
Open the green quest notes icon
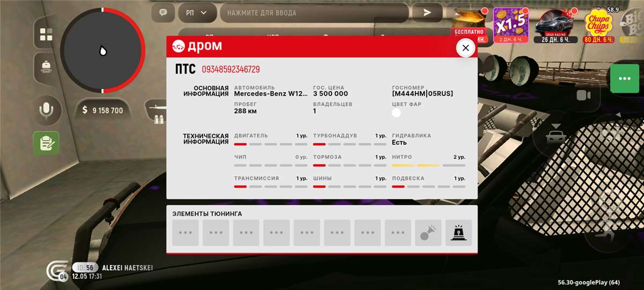tap(46, 143)
